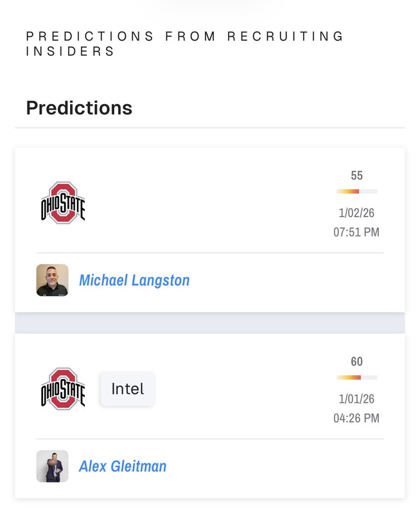Click the 07:51 PM timestamp

click(x=356, y=232)
